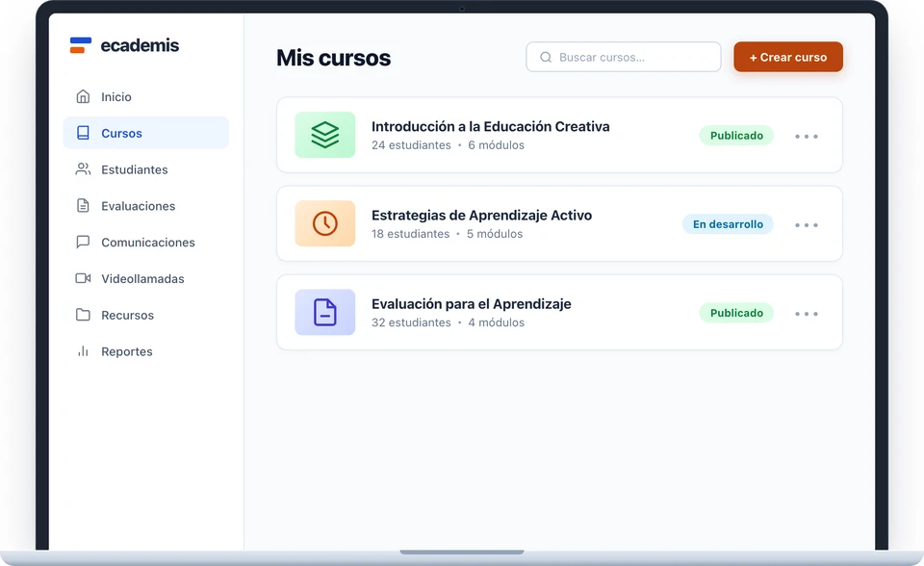
Task: Click the green layers icon of Educación Creativa course
Action: click(325, 135)
